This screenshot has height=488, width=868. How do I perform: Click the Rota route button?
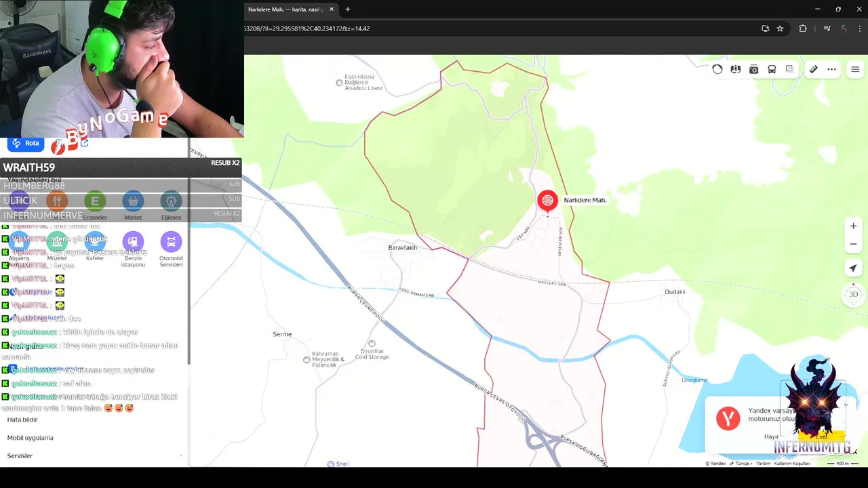pos(26,144)
